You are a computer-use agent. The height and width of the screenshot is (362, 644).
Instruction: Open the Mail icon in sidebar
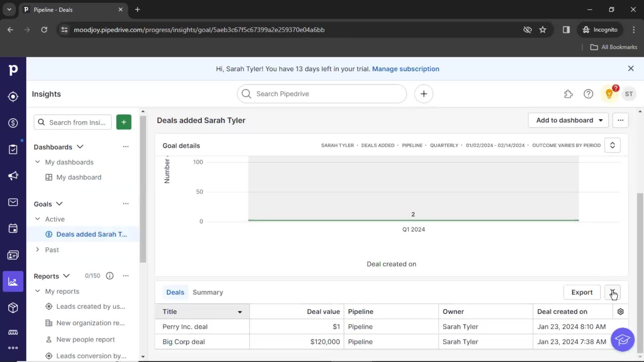[x=13, y=202]
